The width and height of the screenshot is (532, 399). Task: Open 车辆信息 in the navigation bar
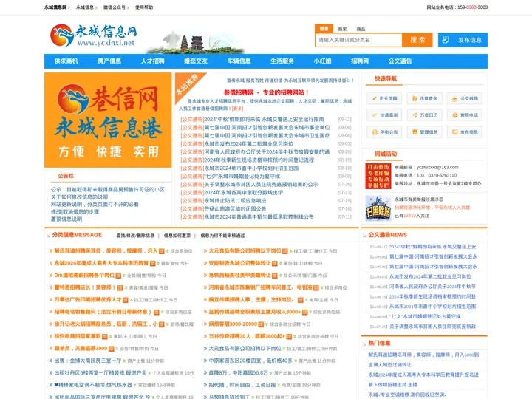[239, 61]
